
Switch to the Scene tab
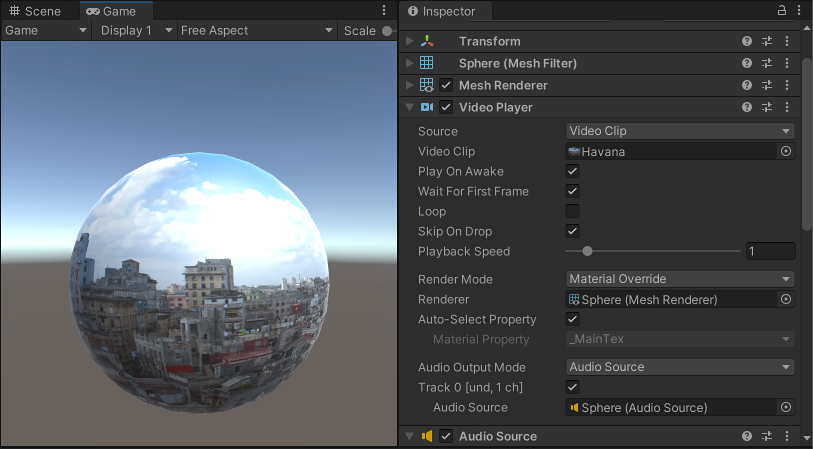point(36,11)
